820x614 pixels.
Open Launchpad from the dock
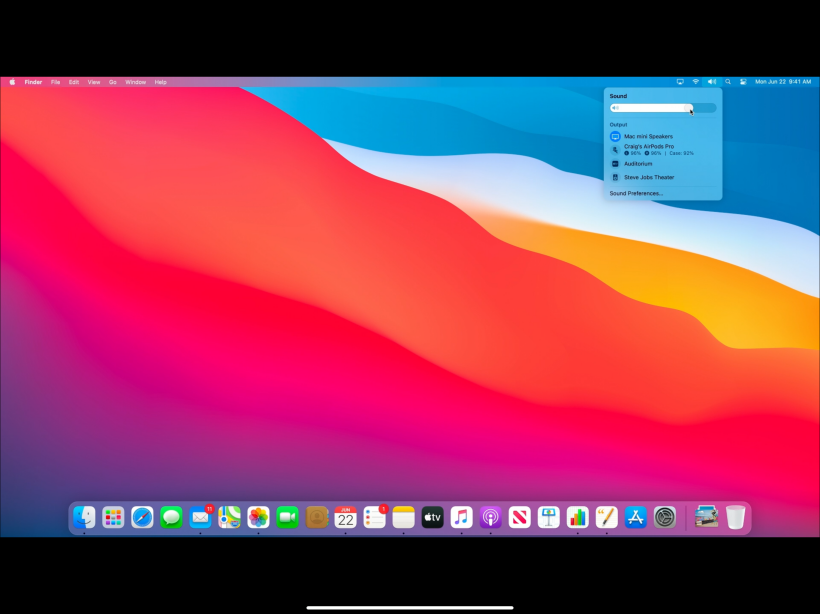pyautogui.click(x=113, y=517)
